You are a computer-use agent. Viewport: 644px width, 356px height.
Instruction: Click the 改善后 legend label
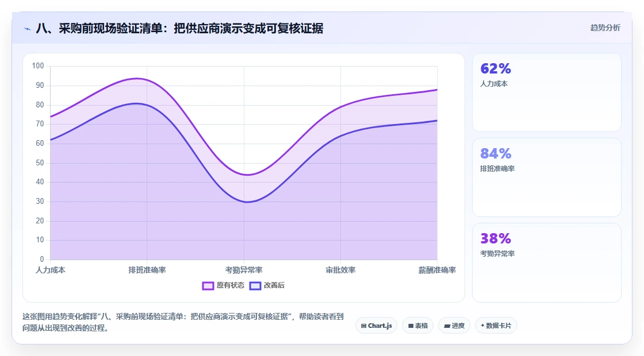coord(274,285)
